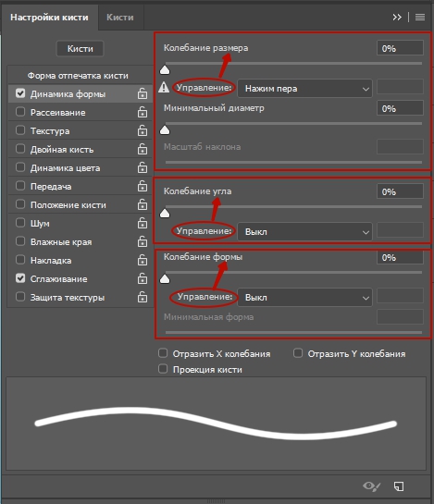Open the Нажим пера control dropdown
The height and width of the screenshot is (504, 434).
304,89
